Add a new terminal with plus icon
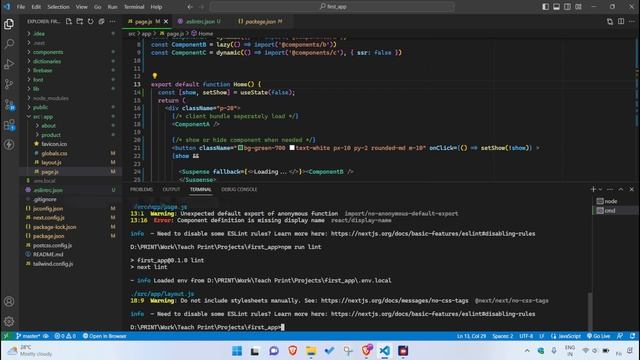The height and width of the screenshot is (360, 640). click(593, 189)
